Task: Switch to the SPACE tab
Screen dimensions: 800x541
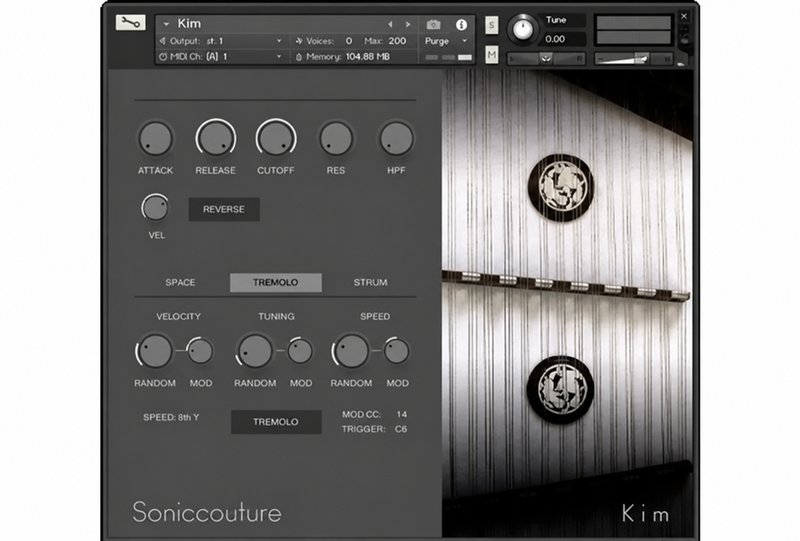Action: tap(180, 282)
